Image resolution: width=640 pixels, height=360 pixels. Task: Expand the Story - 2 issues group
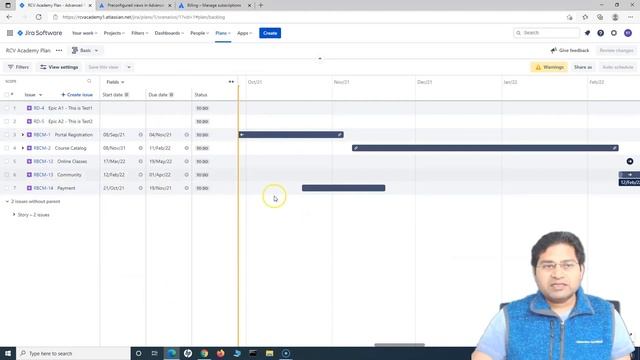(x=14, y=215)
